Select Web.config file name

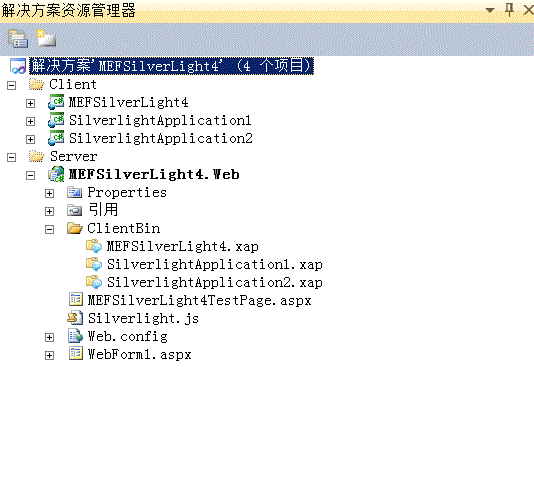coord(128,337)
